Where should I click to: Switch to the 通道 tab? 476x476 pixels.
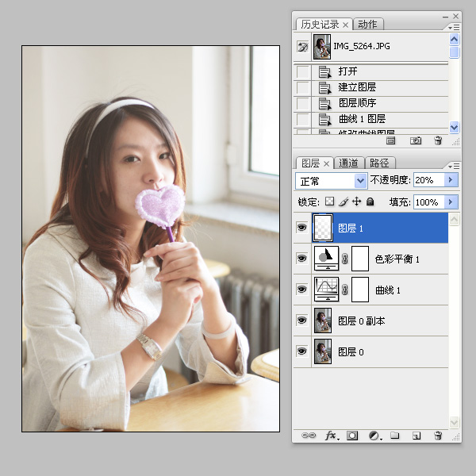[348, 163]
